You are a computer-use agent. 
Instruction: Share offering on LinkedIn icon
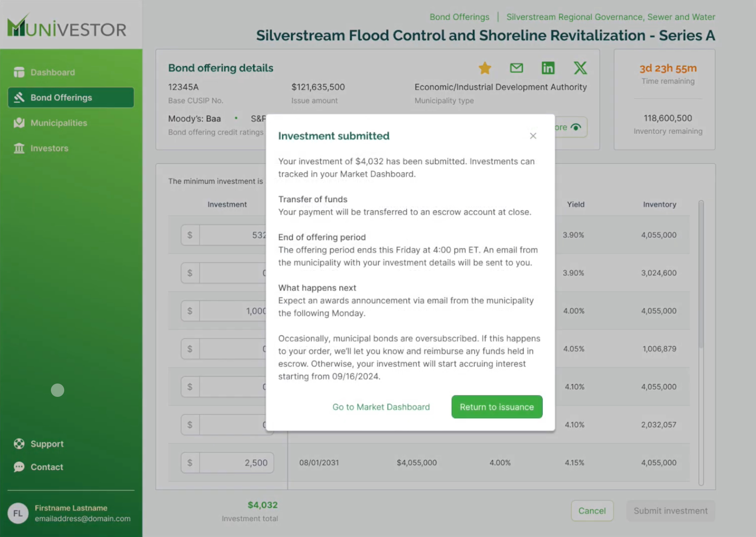548,68
